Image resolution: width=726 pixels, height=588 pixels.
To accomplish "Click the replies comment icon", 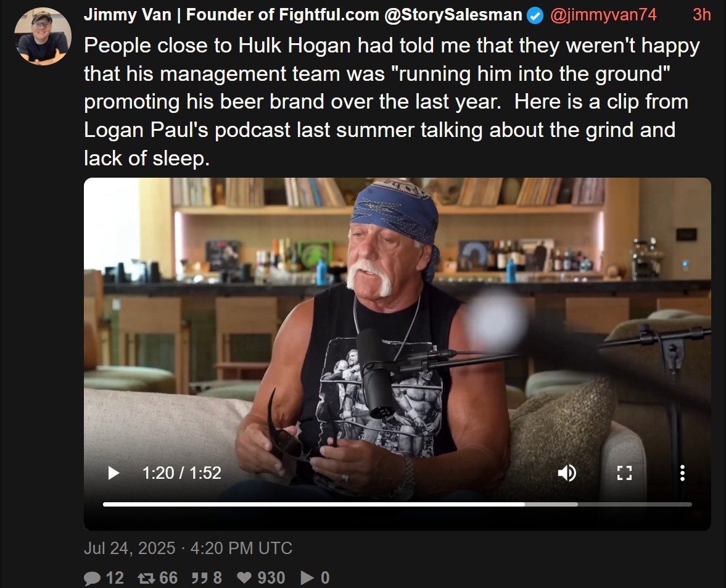I will [x=92, y=578].
